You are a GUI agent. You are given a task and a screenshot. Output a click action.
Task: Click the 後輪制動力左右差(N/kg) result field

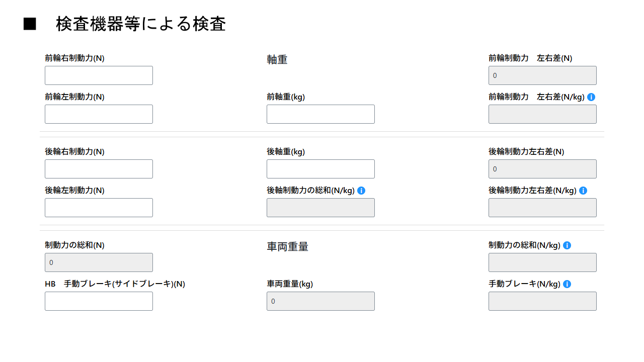click(x=542, y=208)
